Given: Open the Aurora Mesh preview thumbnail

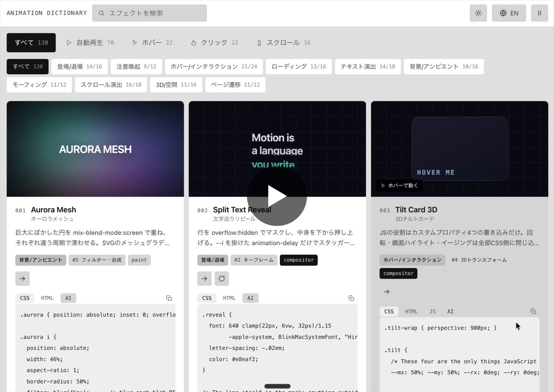Looking at the screenshot, I should coord(95,149).
